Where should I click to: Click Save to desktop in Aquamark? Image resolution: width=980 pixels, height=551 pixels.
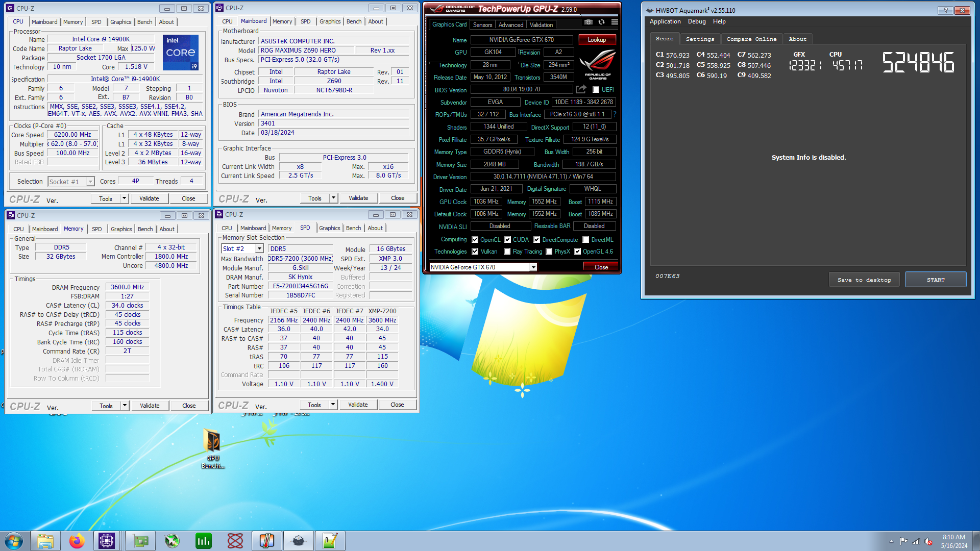click(x=864, y=280)
